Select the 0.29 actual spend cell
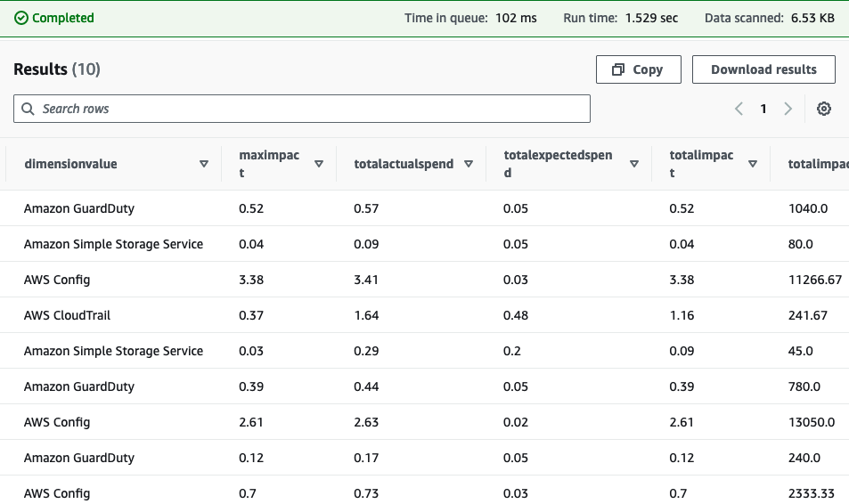The image size is (849, 504). [366, 351]
